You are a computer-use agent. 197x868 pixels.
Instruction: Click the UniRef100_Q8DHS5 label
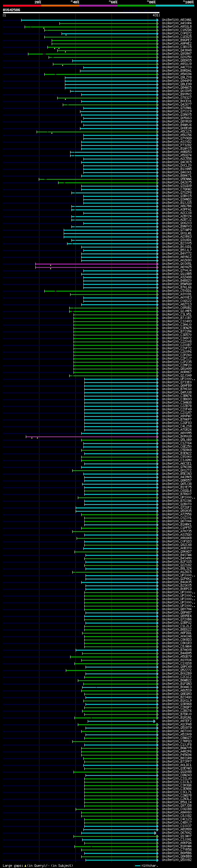pyautogui.click(x=177, y=60)
